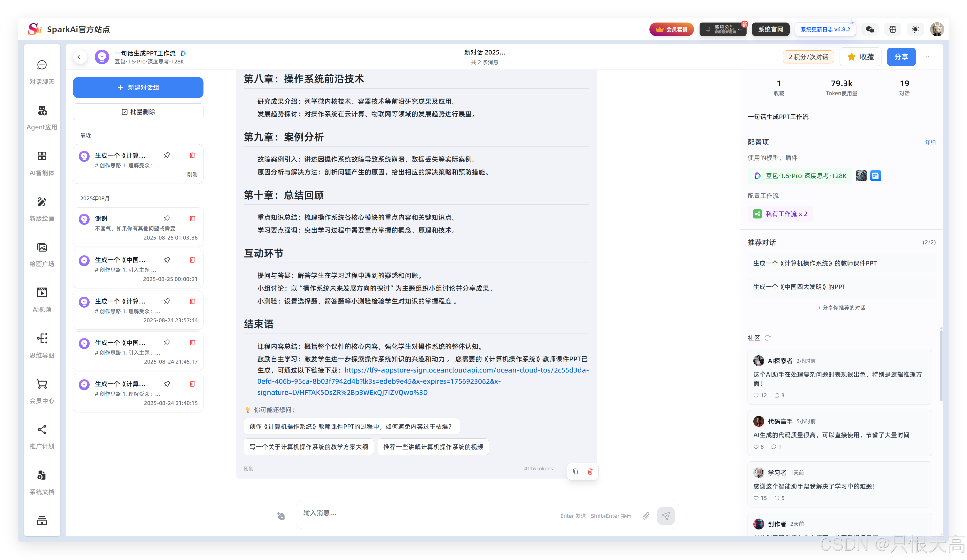
Task: Click the send message paper plane
Action: [x=666, y=516]
